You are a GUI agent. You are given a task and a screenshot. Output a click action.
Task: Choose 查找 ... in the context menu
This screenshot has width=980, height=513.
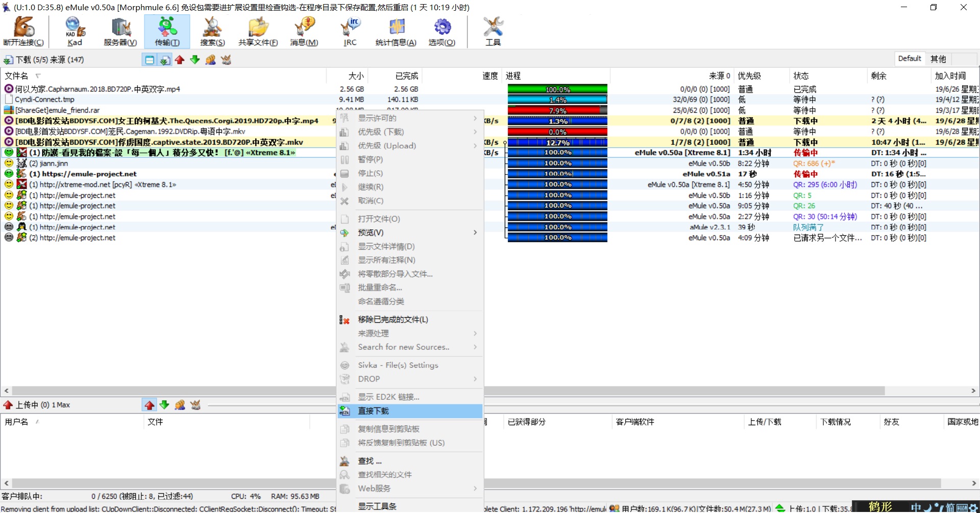tap(410, 461)
